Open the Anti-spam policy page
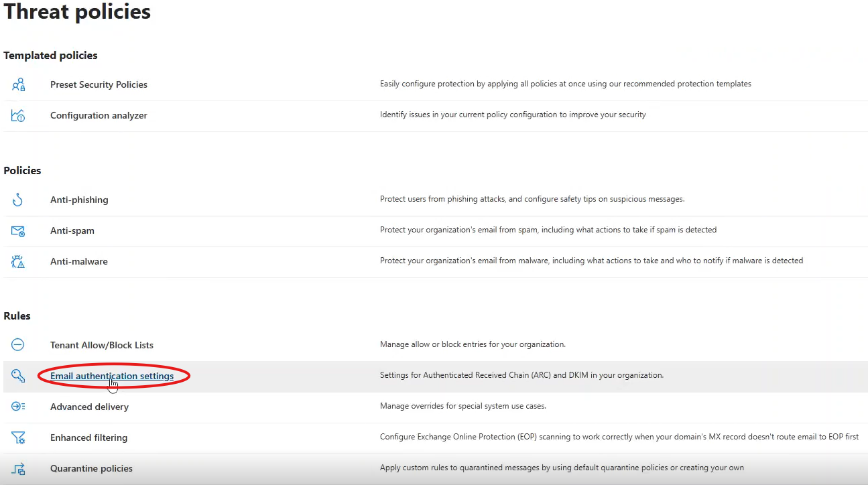The image size is (868, 485). pyautogui.click(x=72, y=230)
